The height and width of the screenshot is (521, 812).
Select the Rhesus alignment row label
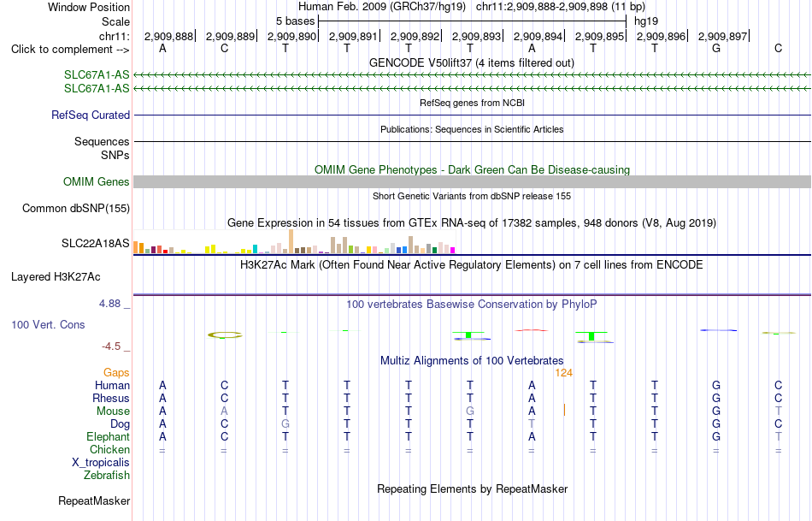tap(111, 398)
